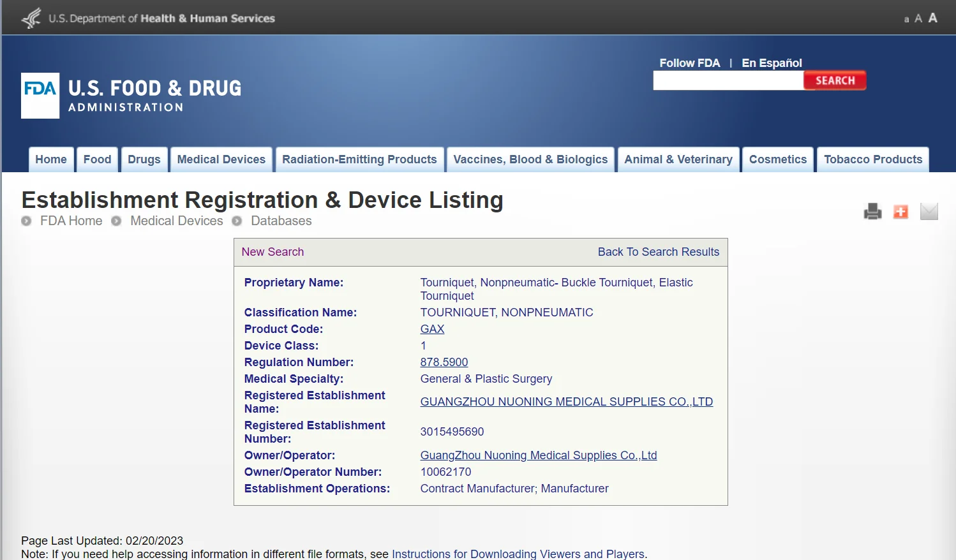Click the 'TOURNIQUET, NONPNEUMATIC' classification value
Screen dimensions: 956x560
(507, 313)
